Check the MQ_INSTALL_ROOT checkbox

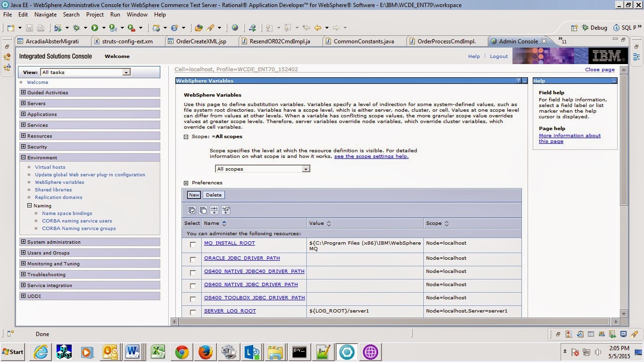[193, 245]
